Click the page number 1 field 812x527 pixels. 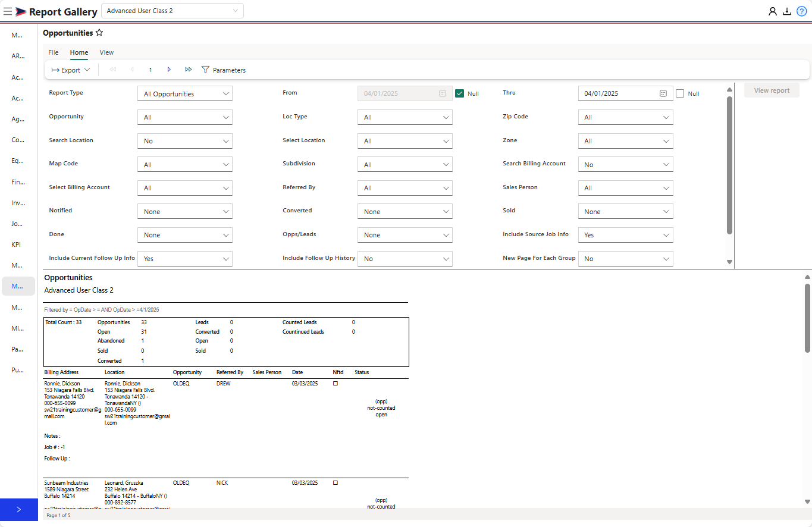pos(151,70)
